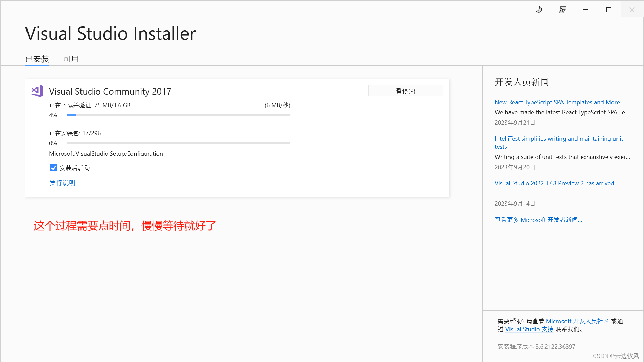Open Visual Studio 2022 17.8 Preview link
Image resolution: width=644 pixels, height=362 pixels.
(x=555, y=183)
